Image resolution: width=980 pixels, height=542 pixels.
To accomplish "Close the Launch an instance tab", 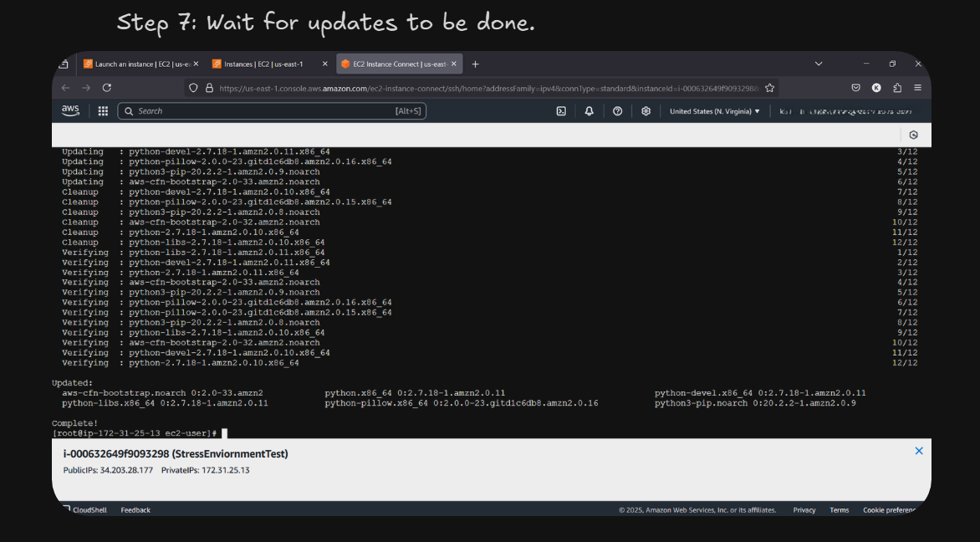I will [x=196, y=64].
